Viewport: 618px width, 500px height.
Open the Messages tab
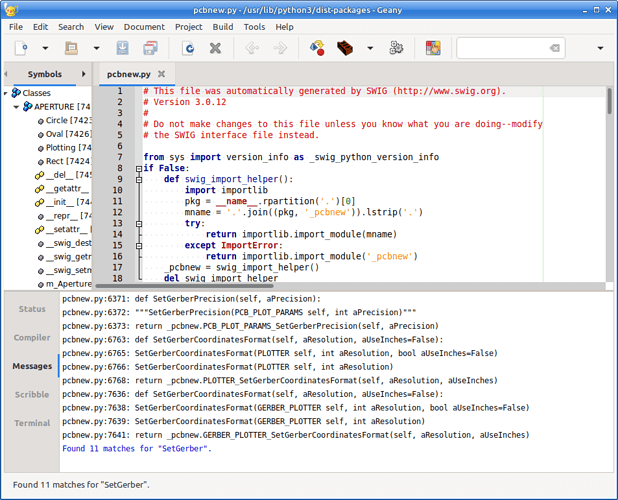(x=32, y=366)
